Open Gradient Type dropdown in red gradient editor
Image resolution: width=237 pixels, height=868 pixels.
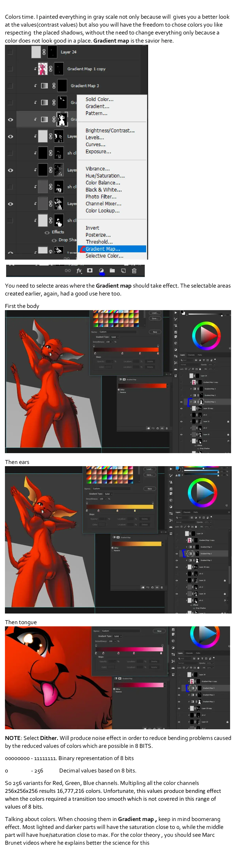[115, 337]
